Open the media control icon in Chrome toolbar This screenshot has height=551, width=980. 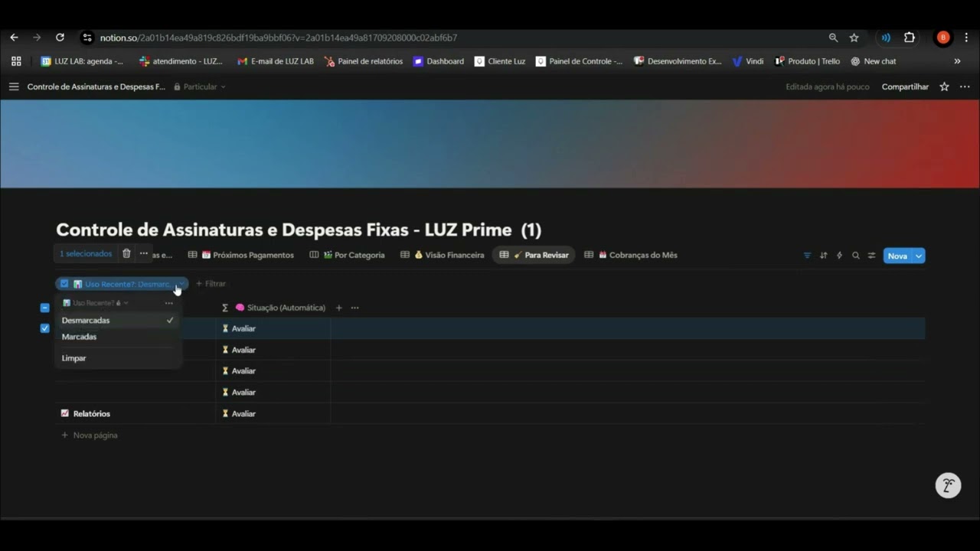click(x=886, y=37)
